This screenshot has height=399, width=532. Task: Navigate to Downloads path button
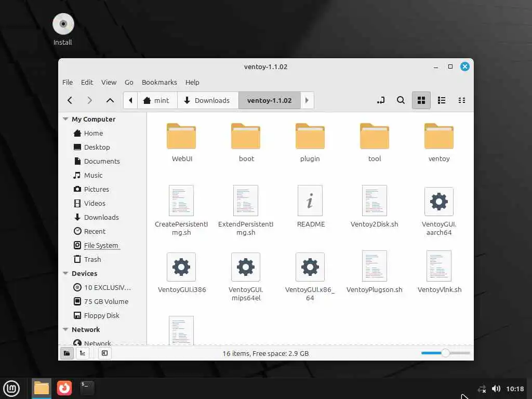[208, 100]
